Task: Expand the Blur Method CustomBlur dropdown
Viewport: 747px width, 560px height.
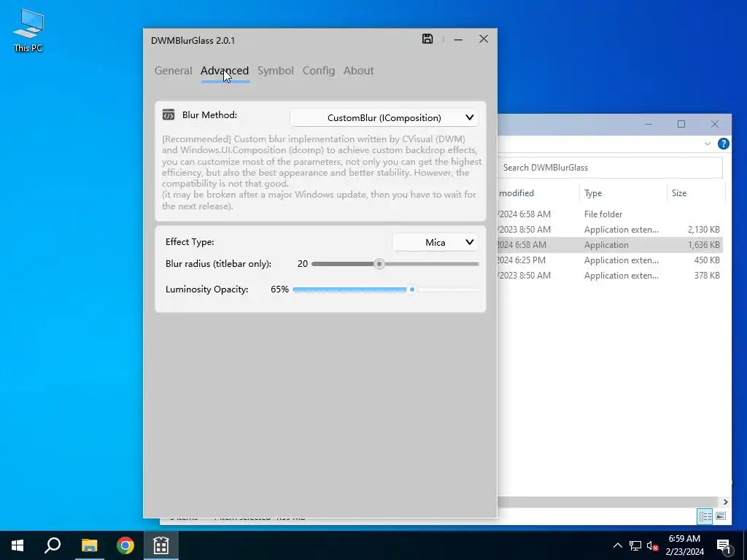Action: pos(384,117)
